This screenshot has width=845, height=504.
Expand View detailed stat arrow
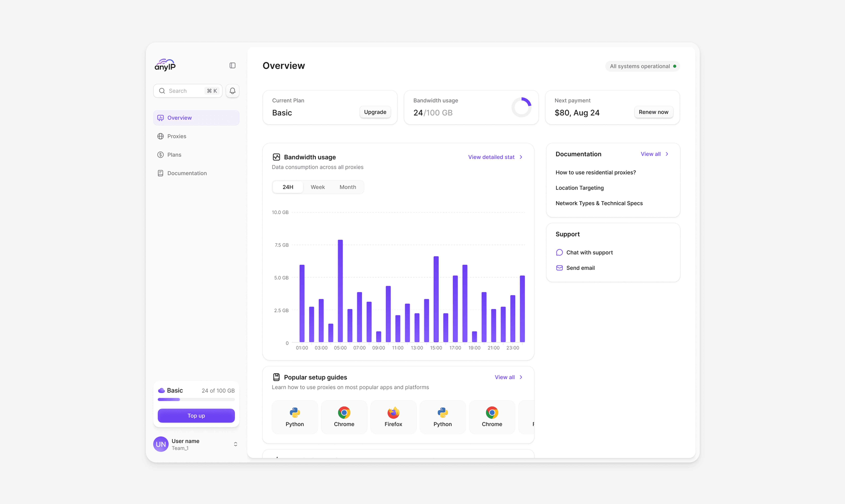click(x=521, y=157)
